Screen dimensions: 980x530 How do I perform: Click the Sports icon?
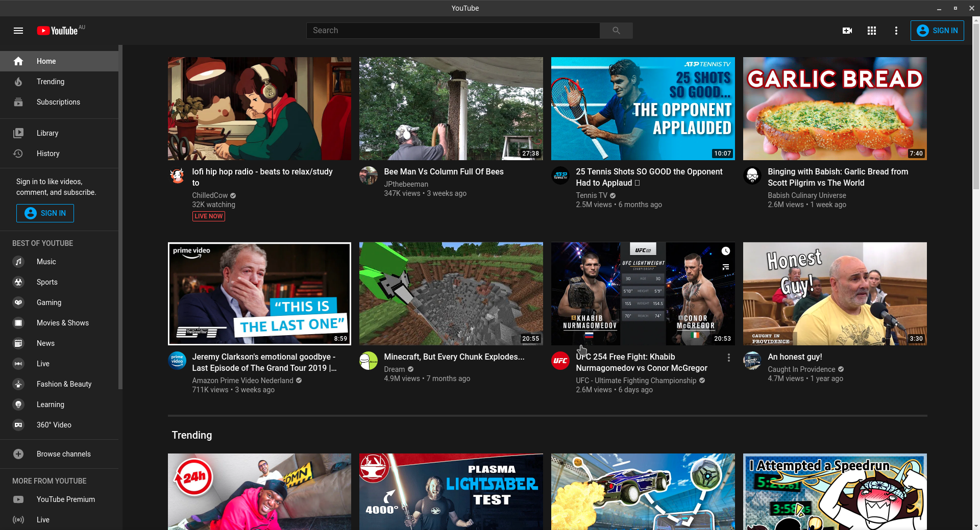18,282
